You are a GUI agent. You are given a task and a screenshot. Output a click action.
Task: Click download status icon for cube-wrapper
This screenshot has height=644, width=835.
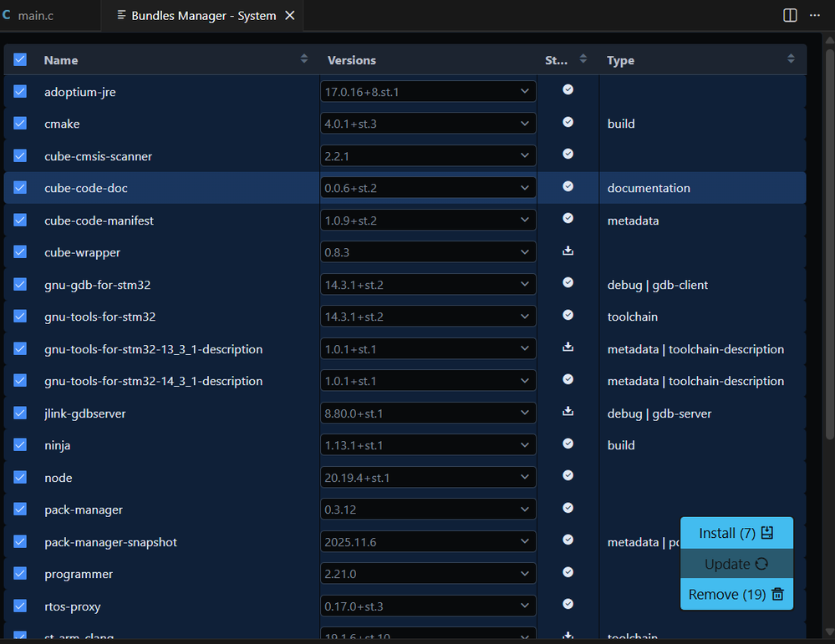(568, 251)
